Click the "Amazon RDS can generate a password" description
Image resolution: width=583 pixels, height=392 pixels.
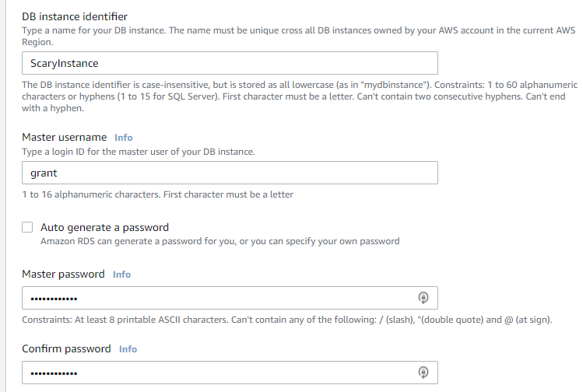pyautogui.click(x=220, y=241)
